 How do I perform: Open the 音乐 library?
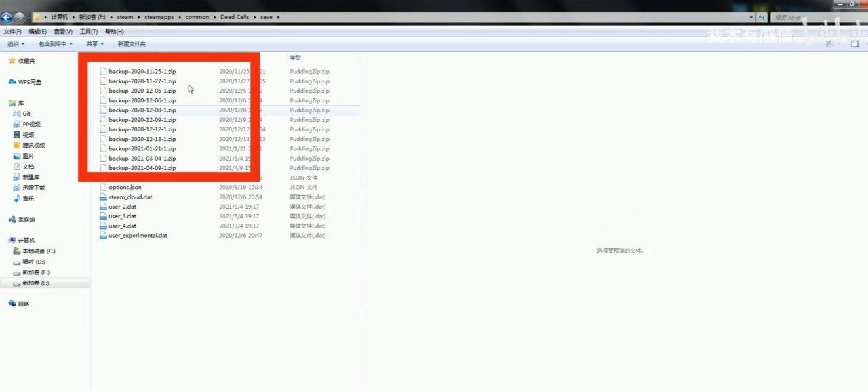(28, 198)
